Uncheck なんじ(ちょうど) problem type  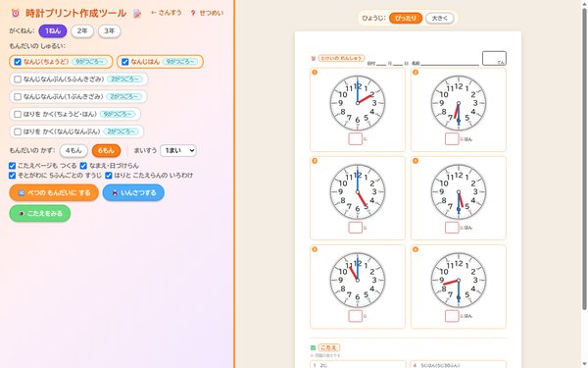coord(18,62)
